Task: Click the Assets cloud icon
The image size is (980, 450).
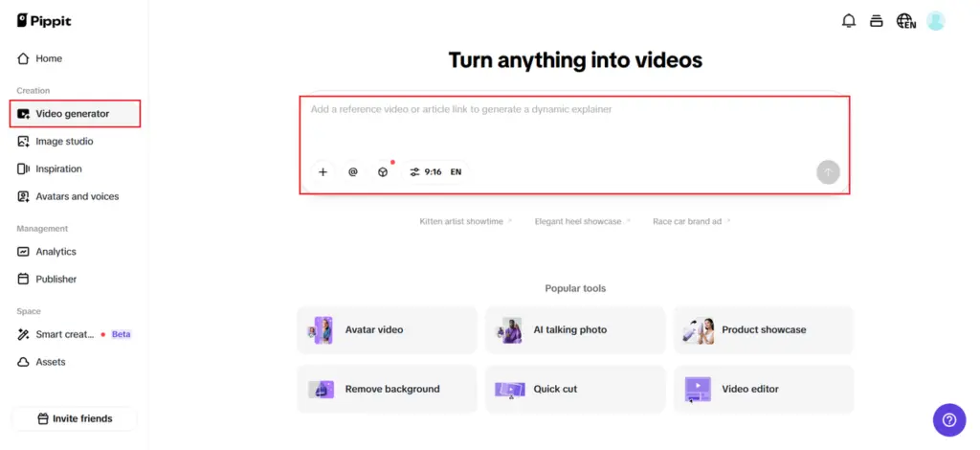Action: (23, 362)
